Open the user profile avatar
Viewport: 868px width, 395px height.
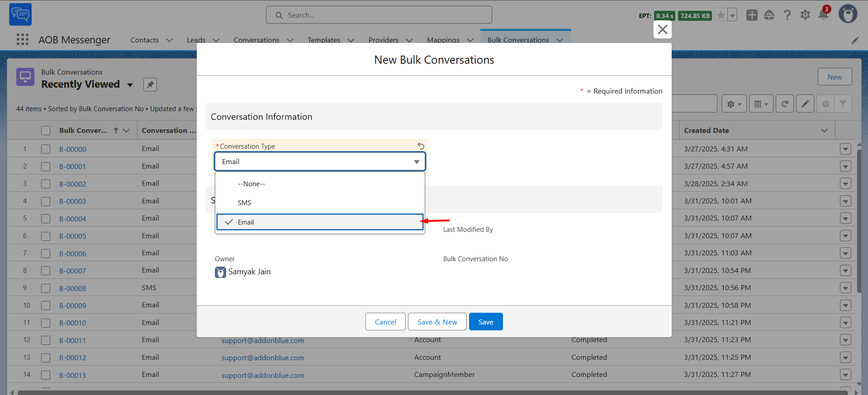(848, 14)
